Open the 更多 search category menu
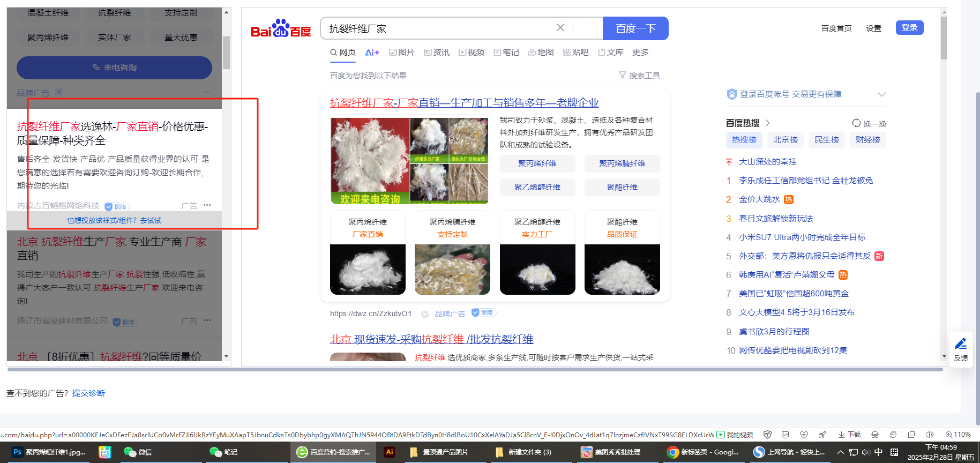 [640, 52]
